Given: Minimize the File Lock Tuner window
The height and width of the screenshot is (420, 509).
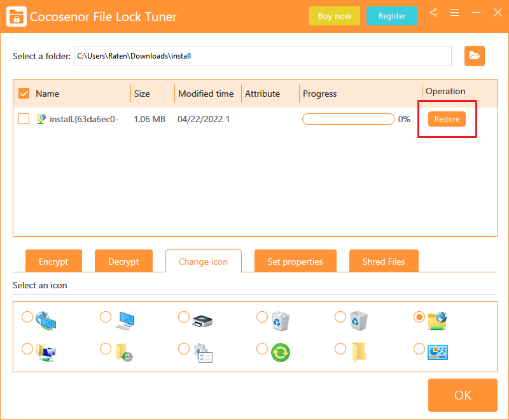Looking at the screenshot, I should point(476,13).
